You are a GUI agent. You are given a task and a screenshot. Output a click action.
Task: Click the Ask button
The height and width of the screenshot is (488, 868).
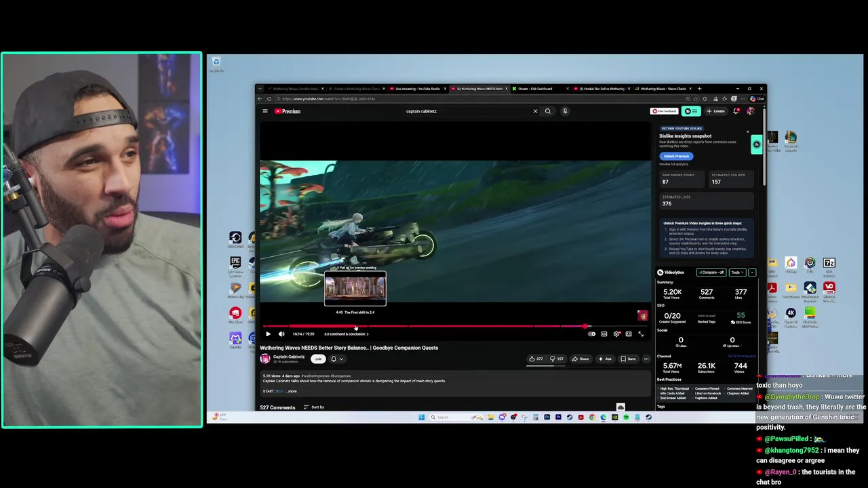coord(605,359)
